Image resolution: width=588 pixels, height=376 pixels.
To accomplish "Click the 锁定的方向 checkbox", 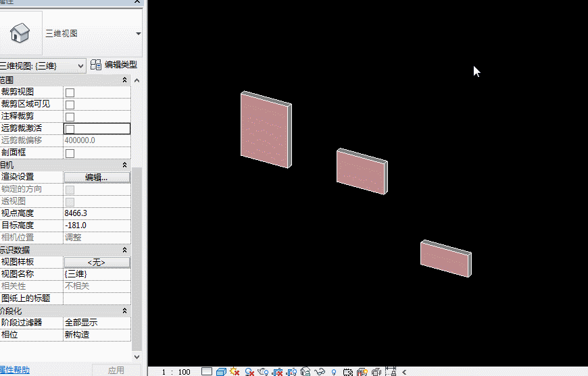I will [x=70, y=190].
